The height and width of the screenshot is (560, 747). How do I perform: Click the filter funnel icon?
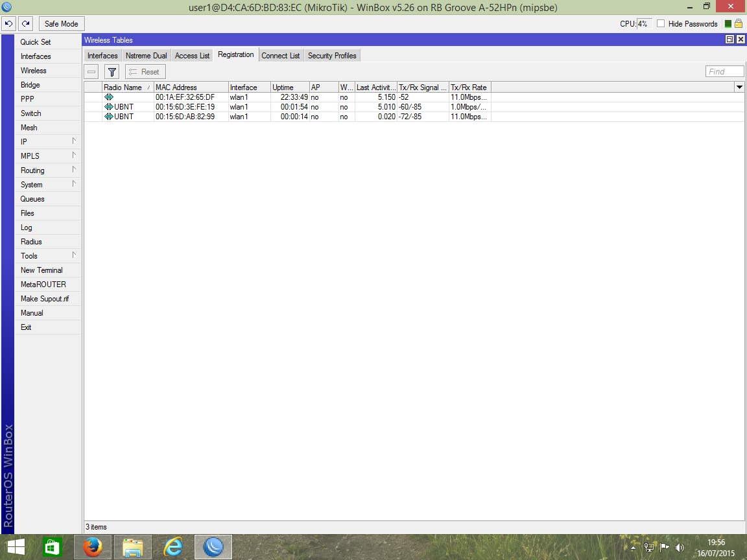coord(112,72)
